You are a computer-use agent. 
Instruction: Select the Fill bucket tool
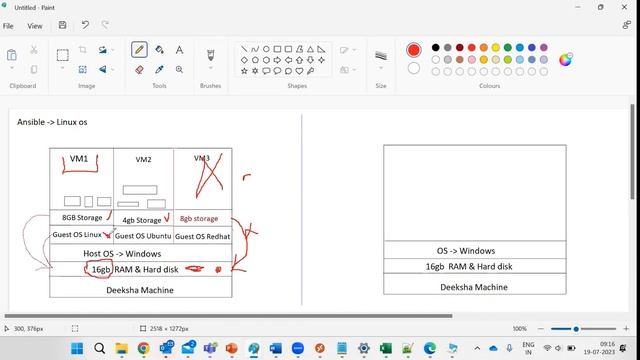click(x=160, y=50)
